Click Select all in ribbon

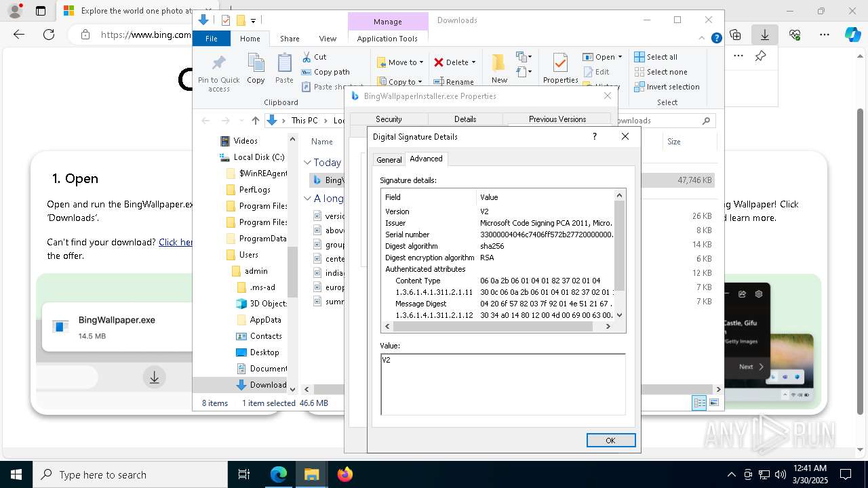[656, 57]
